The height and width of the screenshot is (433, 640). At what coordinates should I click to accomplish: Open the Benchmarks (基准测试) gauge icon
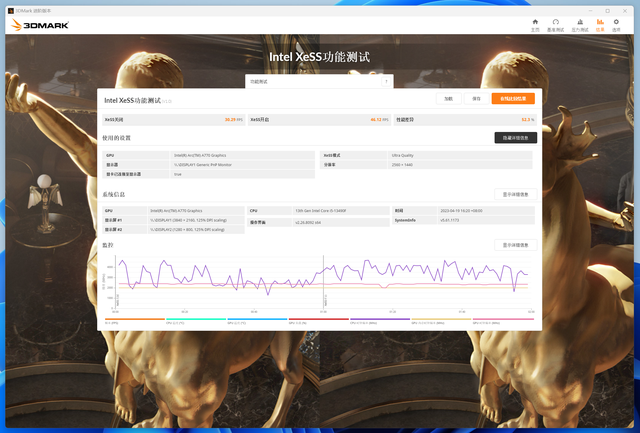(556, 23)
